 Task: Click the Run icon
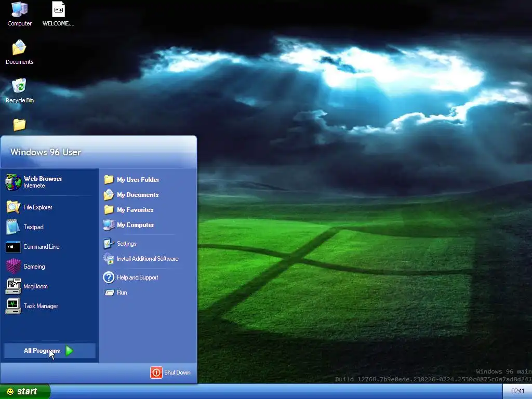109,292
